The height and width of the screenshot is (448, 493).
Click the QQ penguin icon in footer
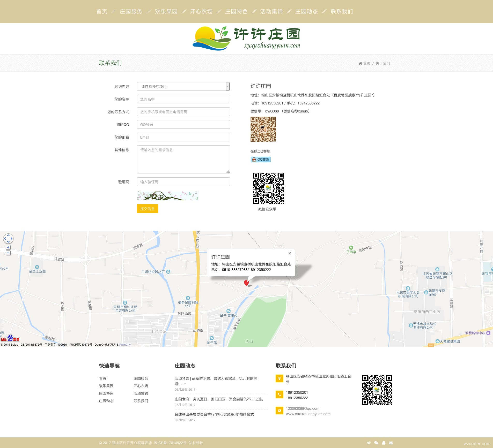384,443
